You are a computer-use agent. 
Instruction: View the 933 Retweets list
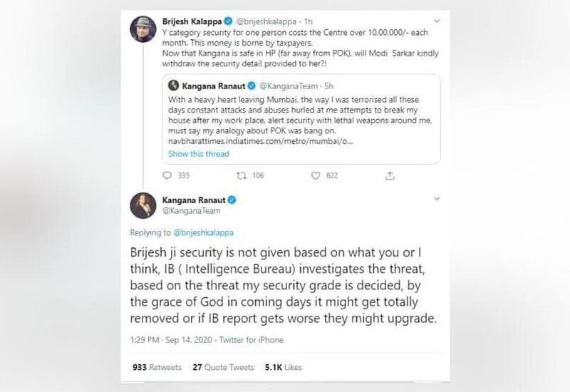tap(157, 367)
